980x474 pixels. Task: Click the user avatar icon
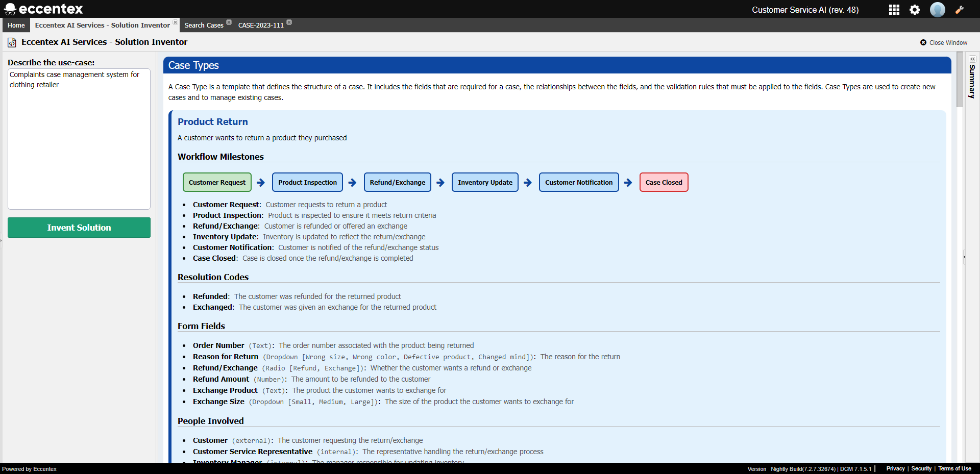938,10
